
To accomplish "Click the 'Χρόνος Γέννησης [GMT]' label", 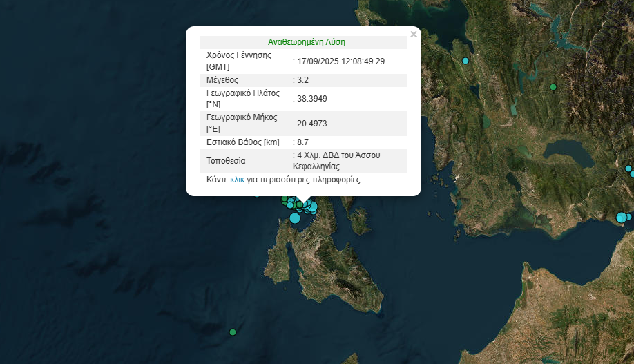I will pos(239,61).
